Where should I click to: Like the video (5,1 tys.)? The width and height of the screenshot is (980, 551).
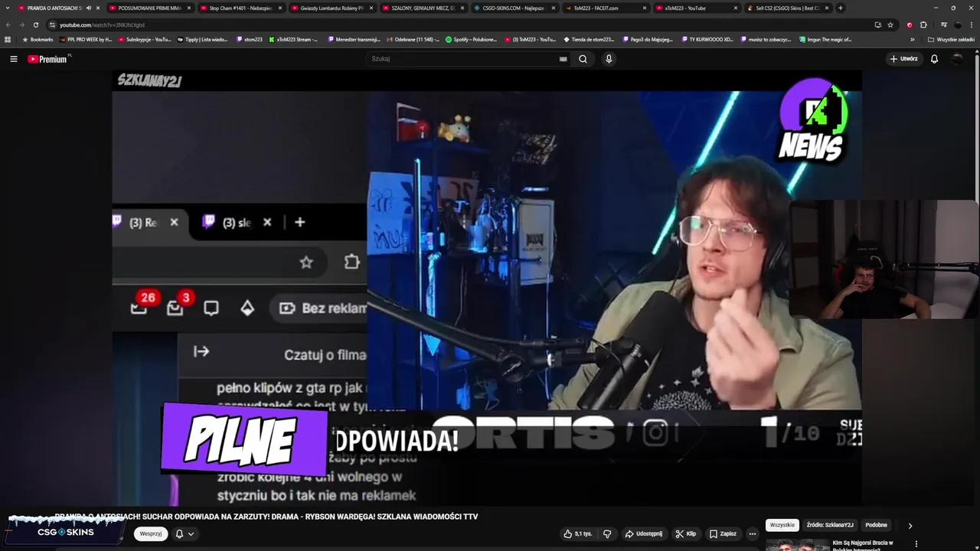[x=578, y=533]
